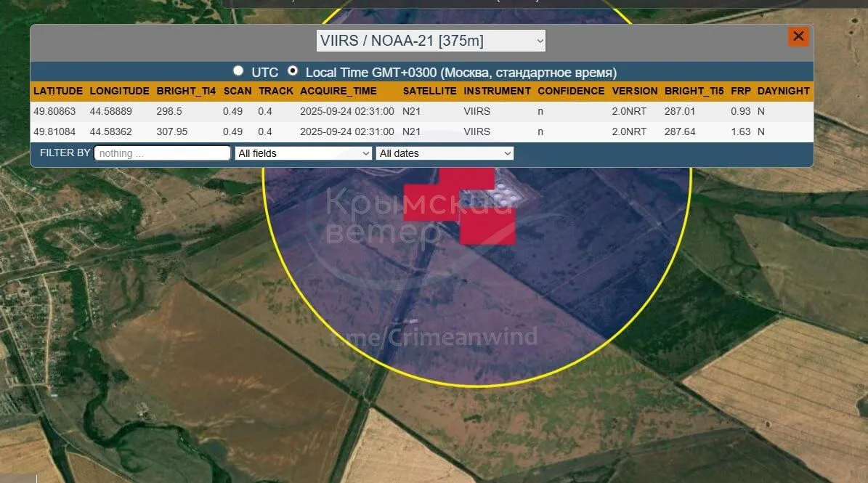The height and width of the screenshot is (483, 868).
Task: Click the INSTRUMENT column header
Action: pos(497,92)
